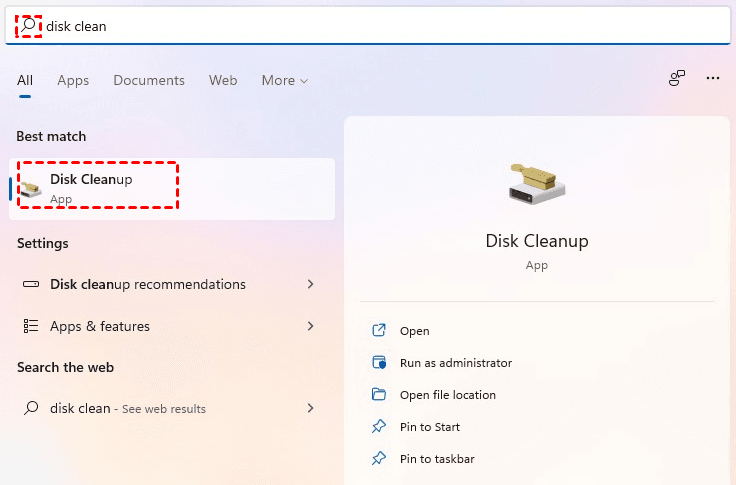This screenshot has height=485, width=736.
Task: Expand the disk clean web search chevron
Action: coord(311,408)
